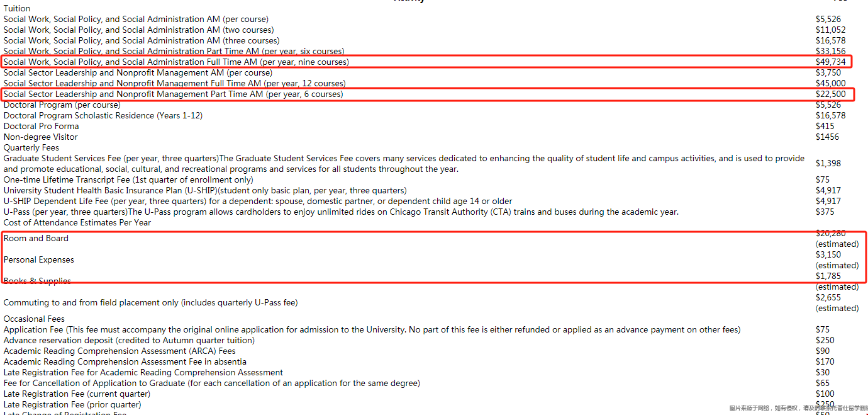This screenshot has width=868, height=415.
Task: Select the $49,734 tuition fee amount
Action: click(x=831, y=62)
